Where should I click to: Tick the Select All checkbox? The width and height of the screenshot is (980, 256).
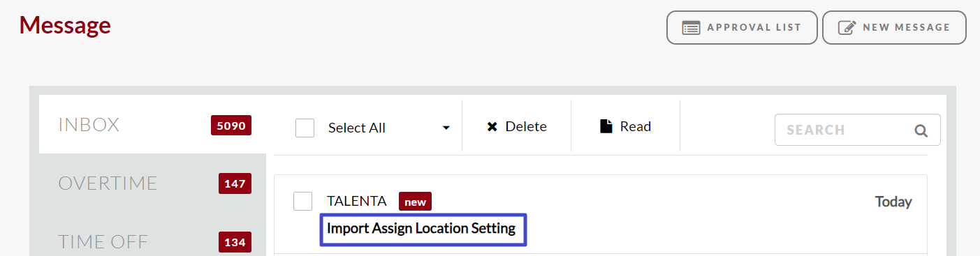coord(305,128)
